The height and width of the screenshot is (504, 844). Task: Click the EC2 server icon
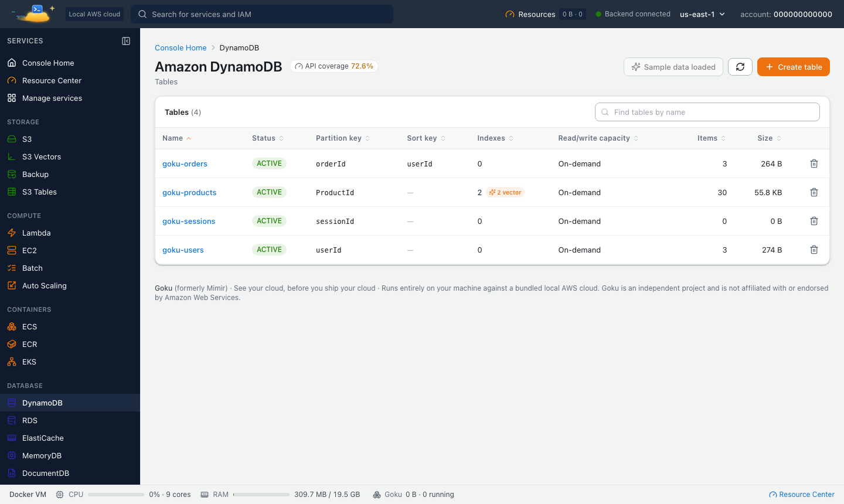12,250
